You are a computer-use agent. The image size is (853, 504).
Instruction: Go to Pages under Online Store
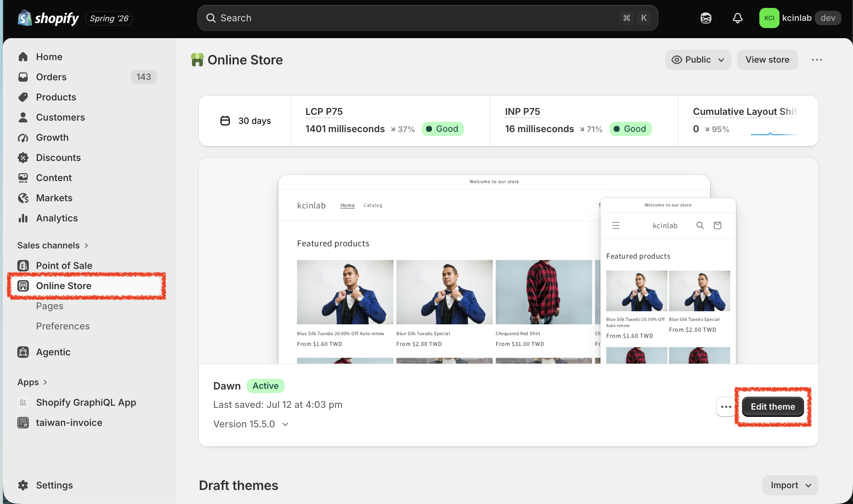[50, 306]
